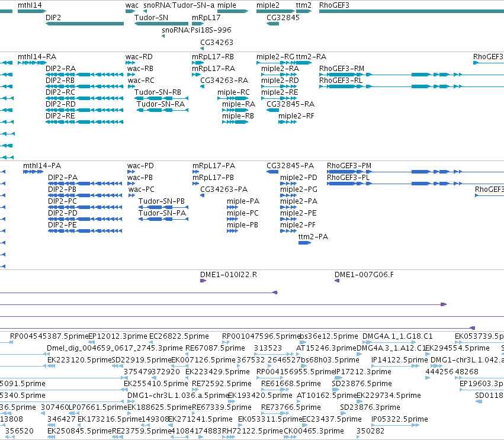Click the wac gene label
Image resolution: width=504 pixels, height=440 pixels.
click(x=132, y=5)
